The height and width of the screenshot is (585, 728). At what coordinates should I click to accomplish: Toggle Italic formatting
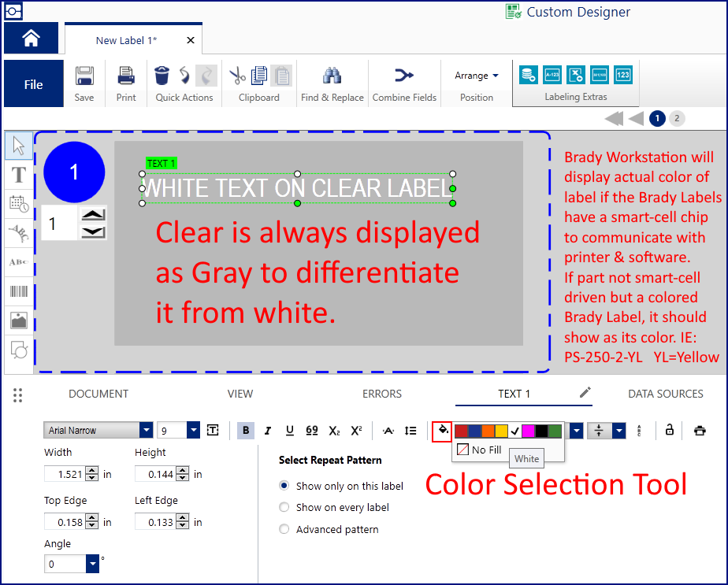pos(268,431)
